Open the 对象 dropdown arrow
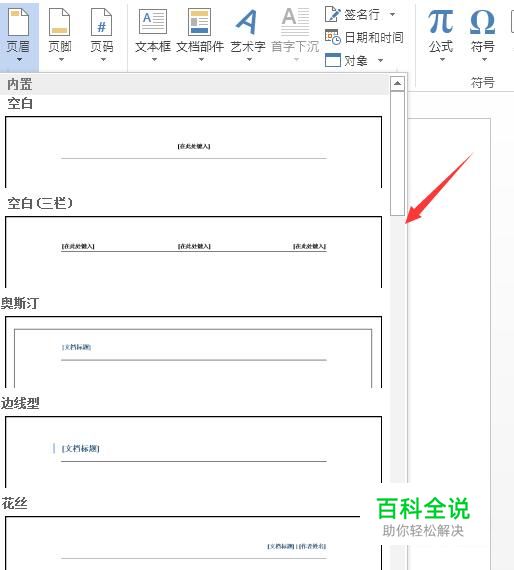514x570 pixels. click(380, 60)
